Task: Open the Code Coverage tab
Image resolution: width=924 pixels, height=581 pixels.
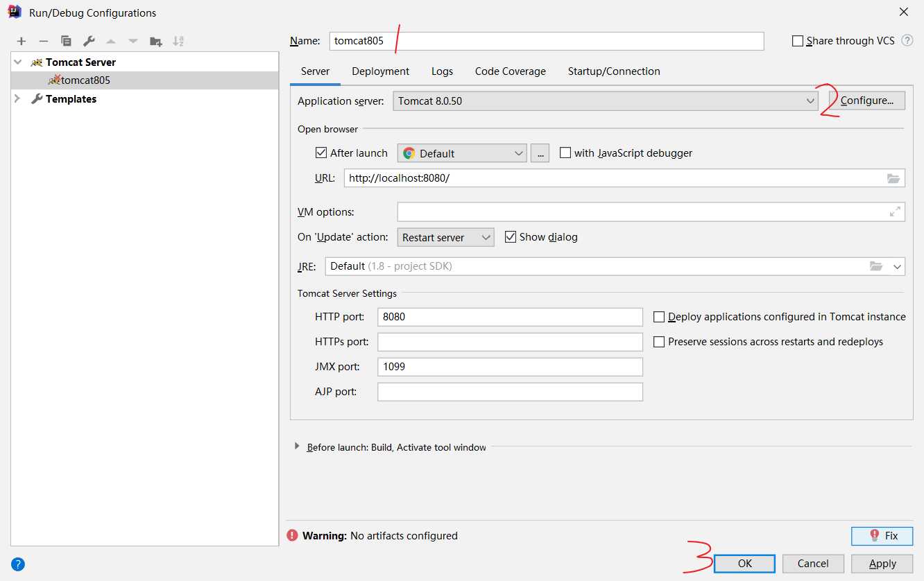Action: 511,71
